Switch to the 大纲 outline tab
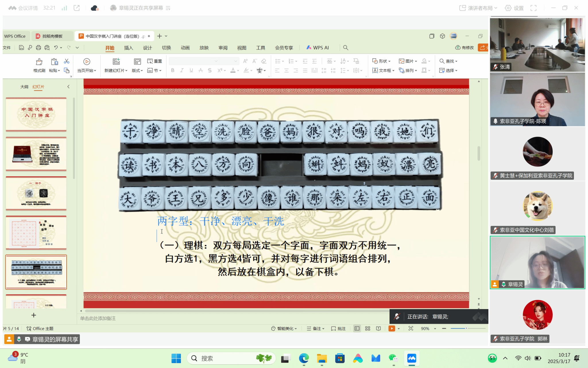The image size is (588, 368). pos(24,87)
